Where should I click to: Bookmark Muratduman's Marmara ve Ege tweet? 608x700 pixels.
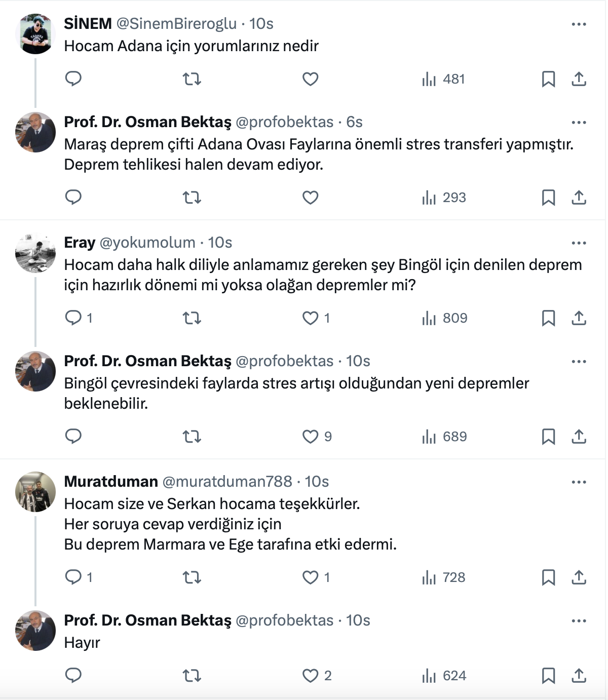pos(548,577)
